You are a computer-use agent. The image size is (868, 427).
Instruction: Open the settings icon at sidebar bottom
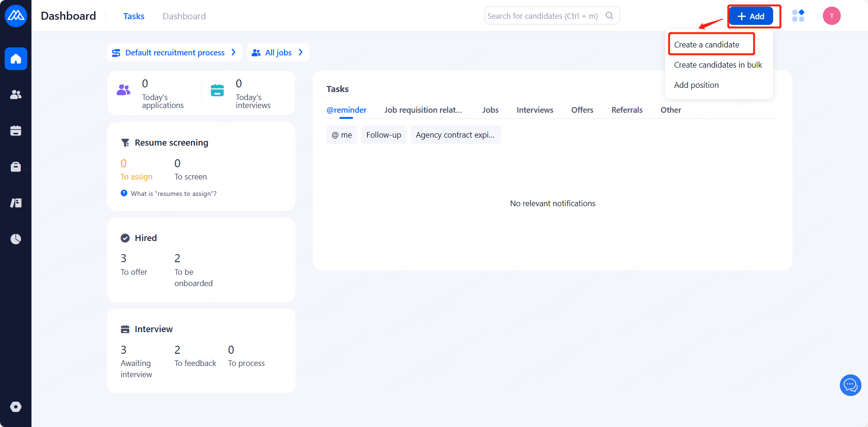(16, 407)
